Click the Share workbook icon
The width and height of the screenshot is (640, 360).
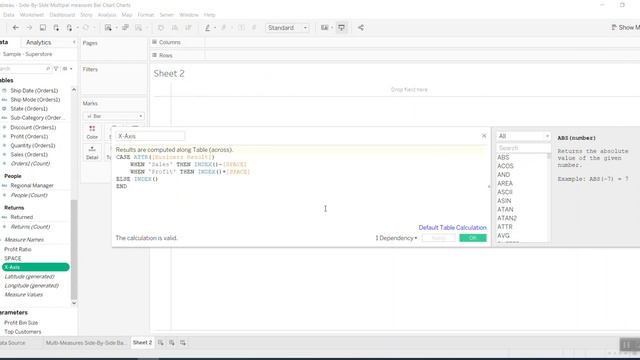[x=361, y=28]
